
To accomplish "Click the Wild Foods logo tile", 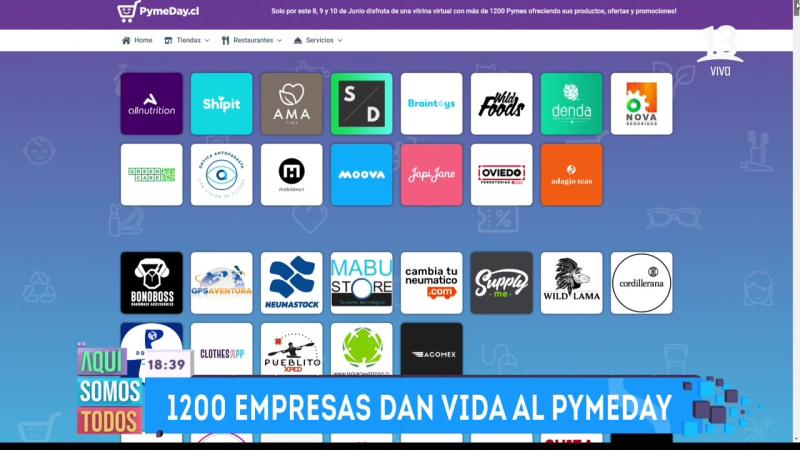I will (502, 104).
